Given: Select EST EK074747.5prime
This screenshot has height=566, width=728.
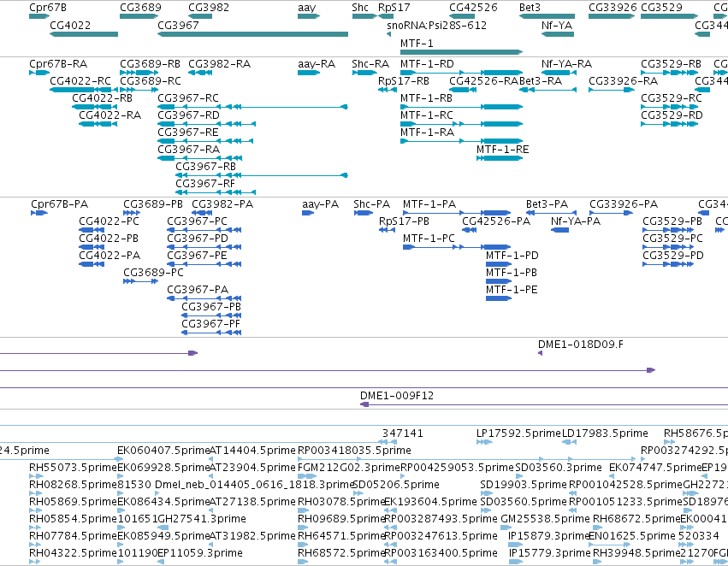Looking at the screenshot, I should (x=655, y=467).
